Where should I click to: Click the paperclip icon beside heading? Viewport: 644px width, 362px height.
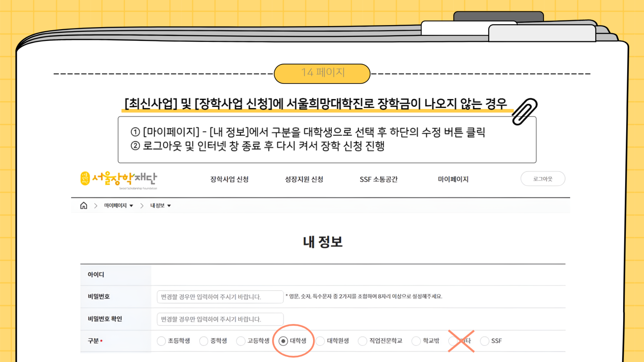(524, 111)
